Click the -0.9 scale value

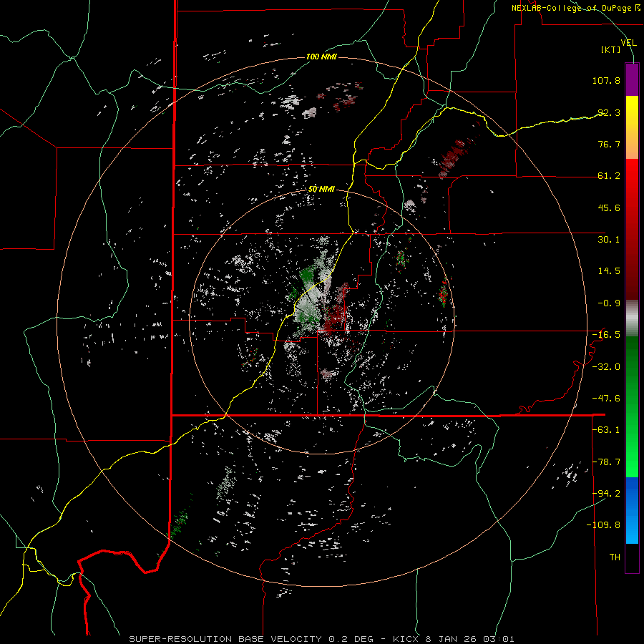[x=609, y=303]
